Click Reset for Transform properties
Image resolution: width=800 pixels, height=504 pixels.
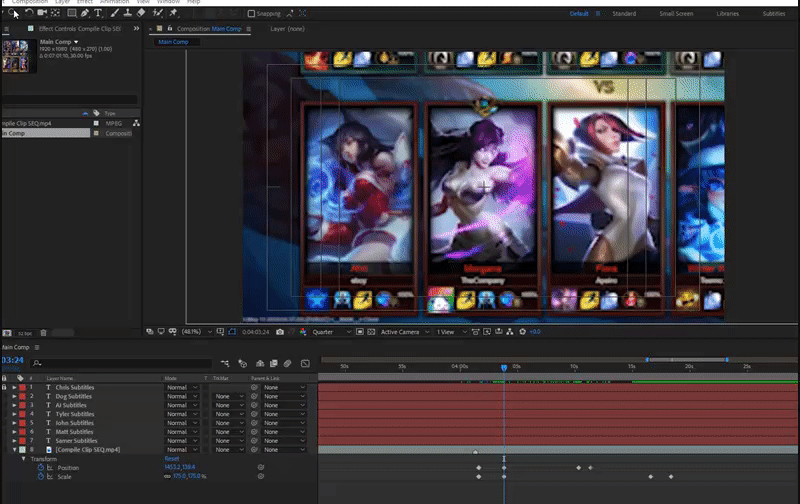click(171, 459)
